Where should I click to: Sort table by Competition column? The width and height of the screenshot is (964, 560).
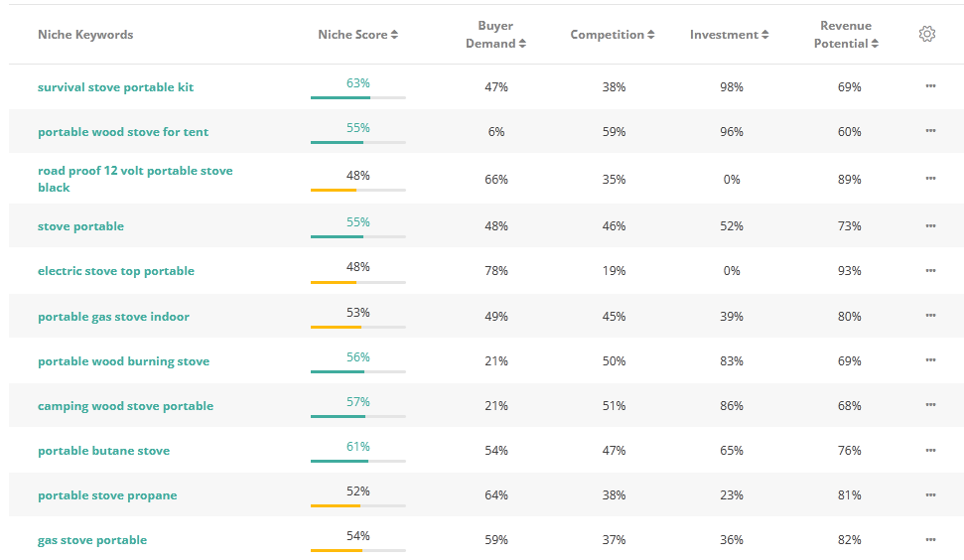[x=612, y=35]
